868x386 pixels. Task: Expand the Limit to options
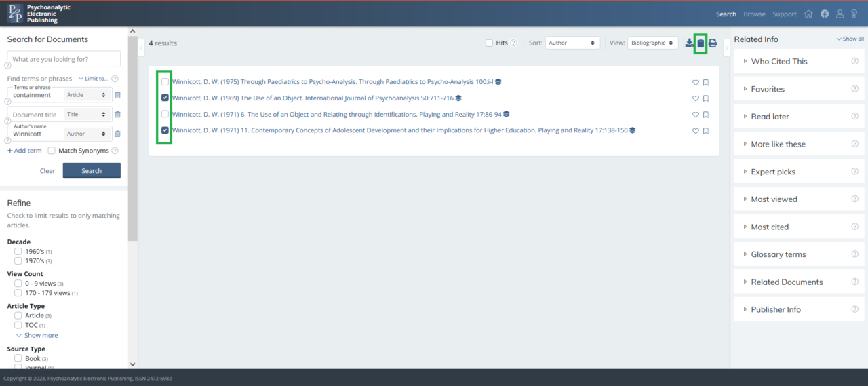[93, 79]
